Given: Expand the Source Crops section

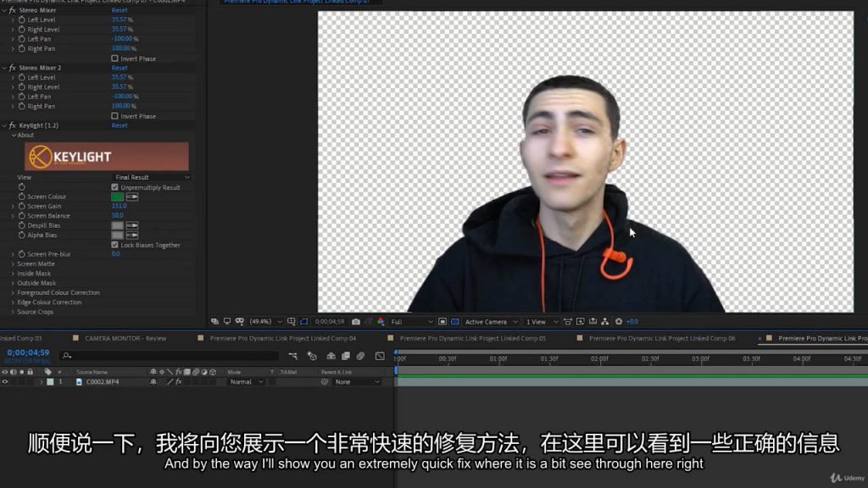Looking at the screenshot, I should pos(13,312).
